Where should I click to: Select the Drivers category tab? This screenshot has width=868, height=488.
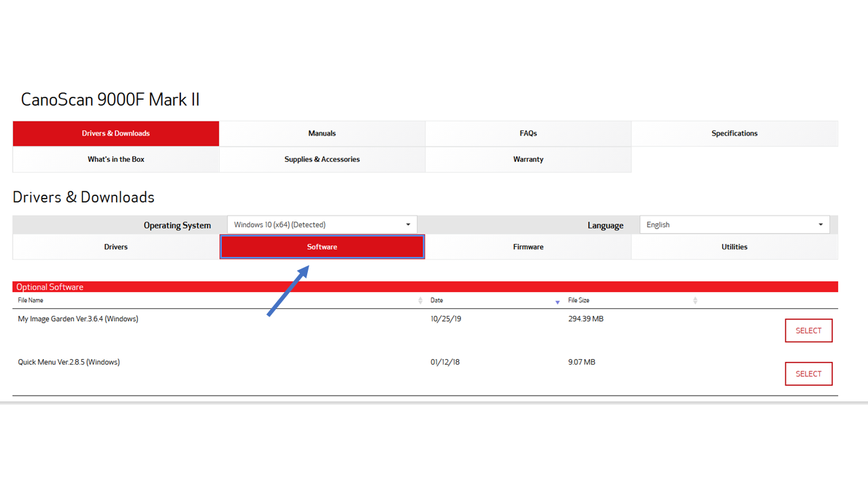116,247
